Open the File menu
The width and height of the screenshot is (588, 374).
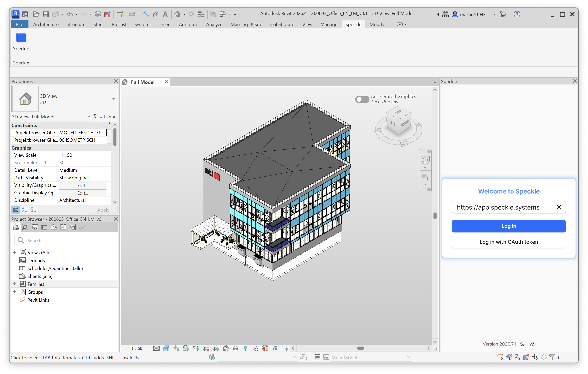pos(20,24)
